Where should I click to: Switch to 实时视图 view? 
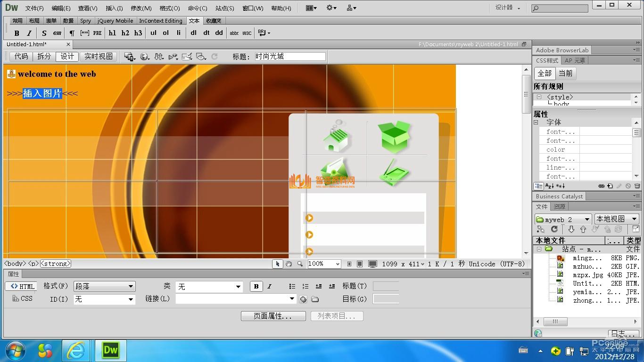(98, 56)
